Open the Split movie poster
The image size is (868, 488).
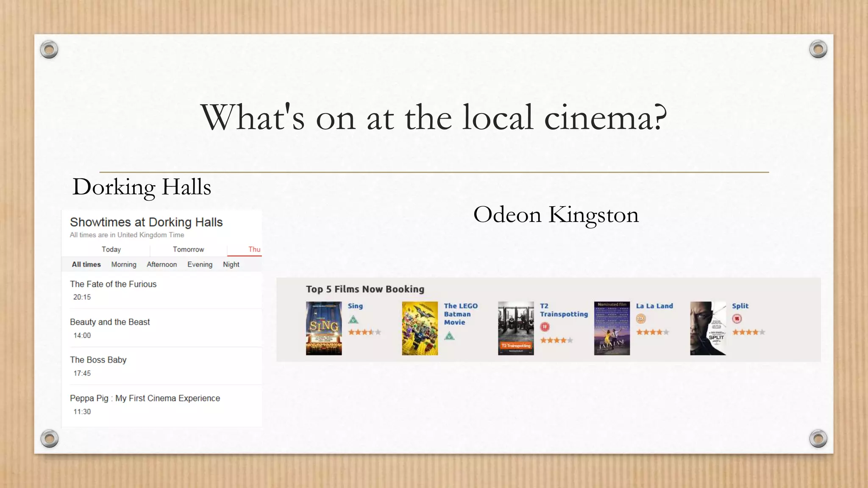point(708,328)
